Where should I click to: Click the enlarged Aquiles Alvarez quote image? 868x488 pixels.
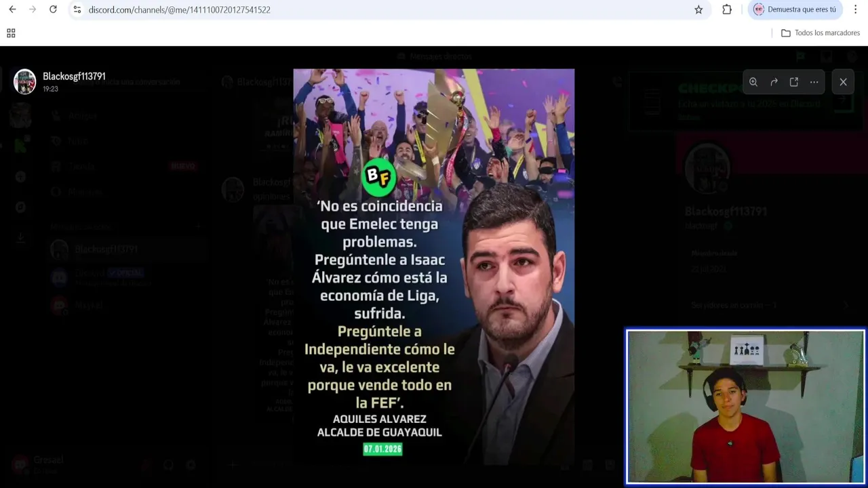click(434, 267)
